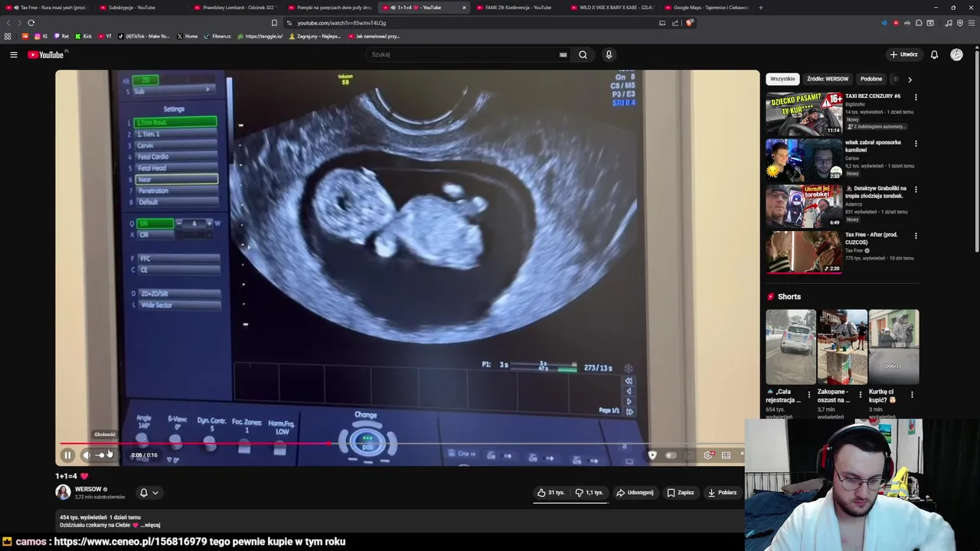Open options for Kurtkę ci kupić short
The width and height of the screenshot is (980, 551).
pyautogui.click(x=911, y=395)
